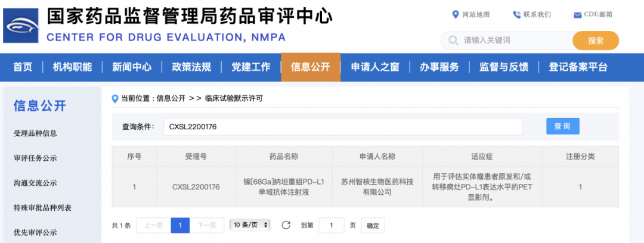Click the 注册分类 column header
Screen dimensions: 644x243
pyautogui.click(x=580, y=157)
